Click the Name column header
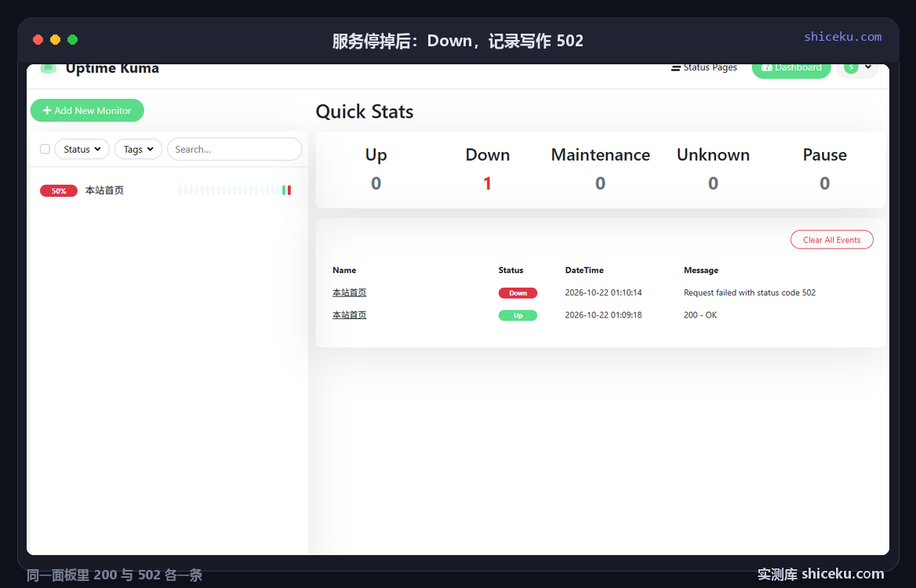916x588 pixels. click(344, 270)
